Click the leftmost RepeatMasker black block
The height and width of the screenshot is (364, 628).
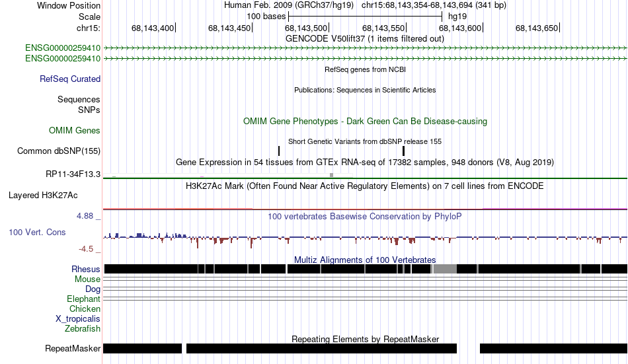(142, 348)
